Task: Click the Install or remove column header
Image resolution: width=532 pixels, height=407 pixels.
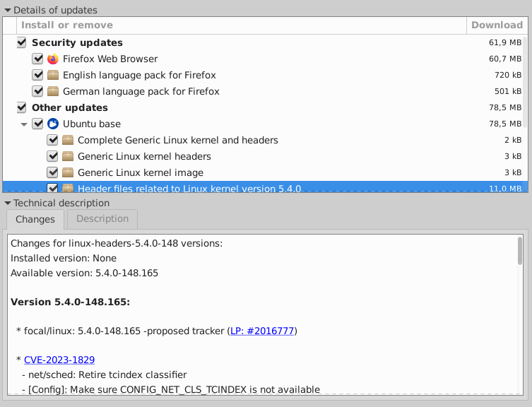Action: [241, 25]
